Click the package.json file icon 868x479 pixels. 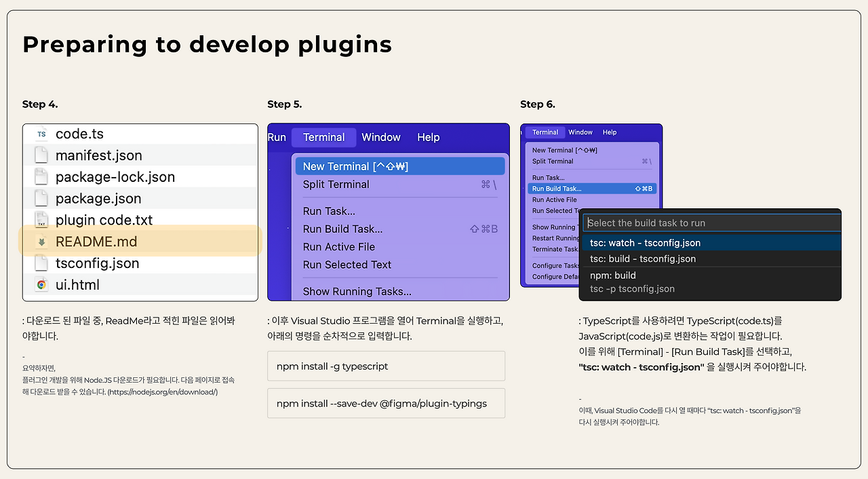tap(41, 199)
